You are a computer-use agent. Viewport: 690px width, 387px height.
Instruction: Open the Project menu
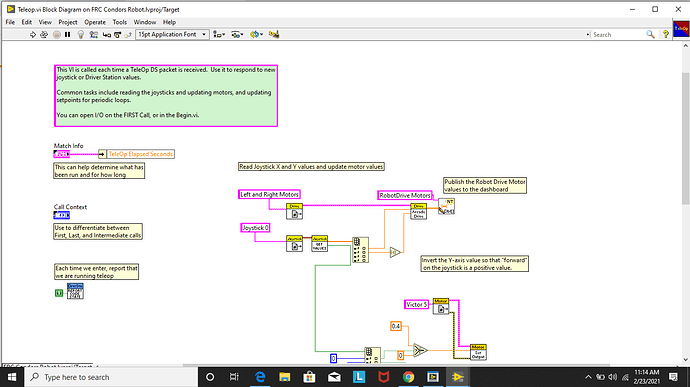point(68,22)
